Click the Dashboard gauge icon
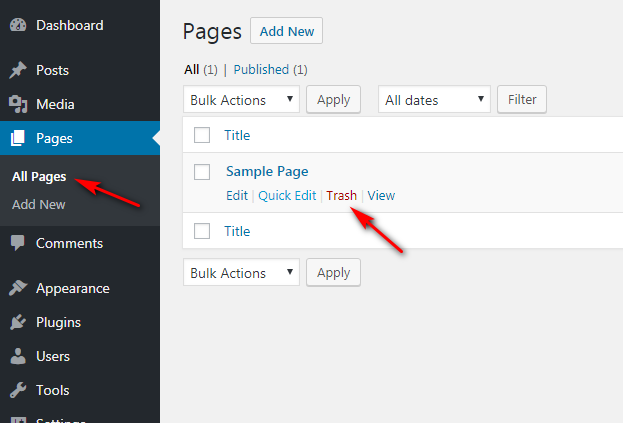 click(18, 25)
